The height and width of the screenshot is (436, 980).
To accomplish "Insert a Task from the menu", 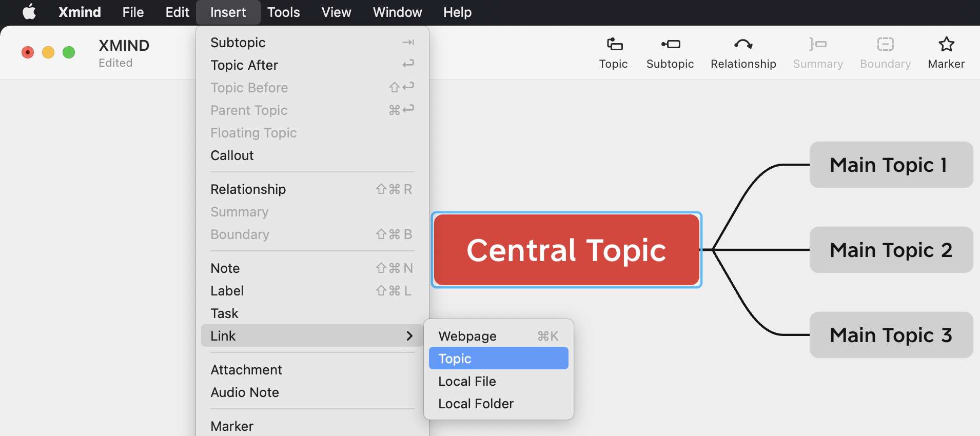I will pos(312,313).
